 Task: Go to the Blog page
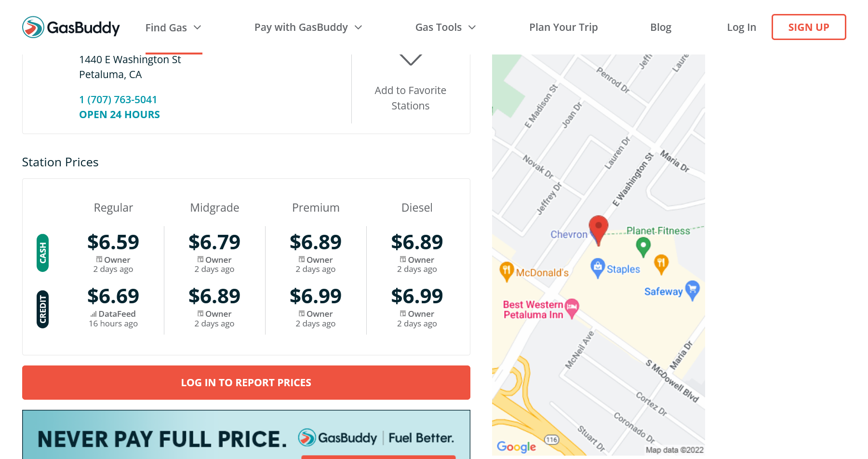point(661,27)
